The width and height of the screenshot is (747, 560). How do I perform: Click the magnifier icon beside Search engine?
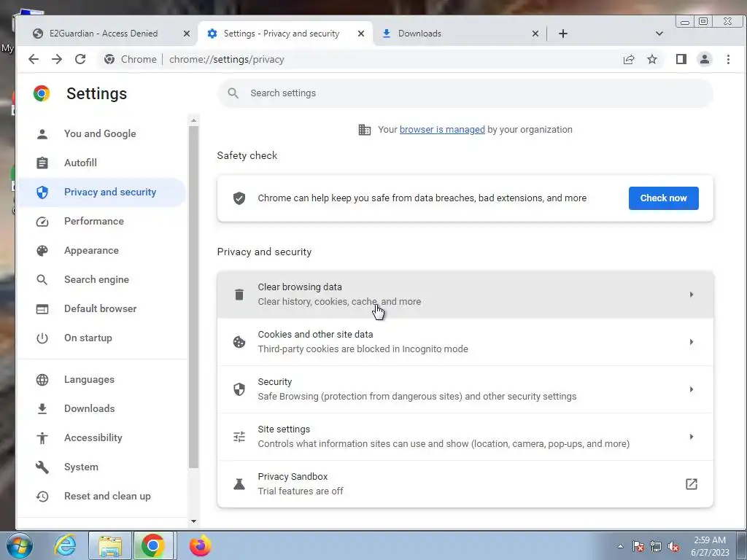click(42, 279)
